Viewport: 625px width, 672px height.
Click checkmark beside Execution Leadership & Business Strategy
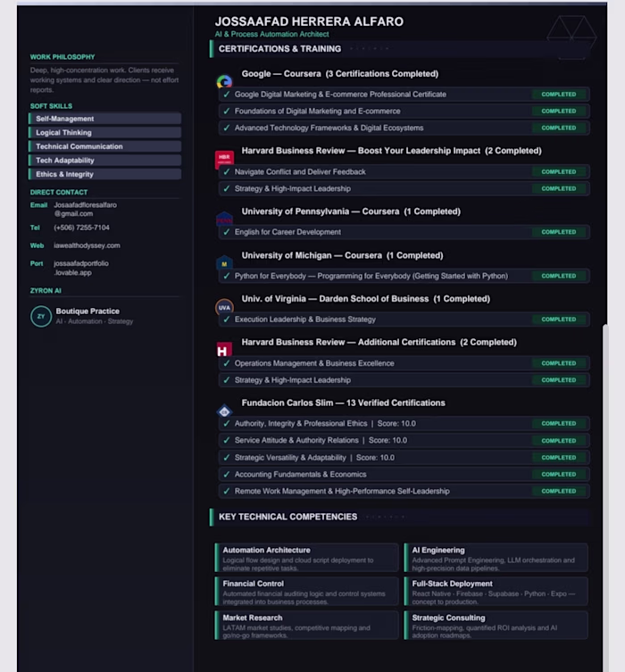(x=227, y=319)
